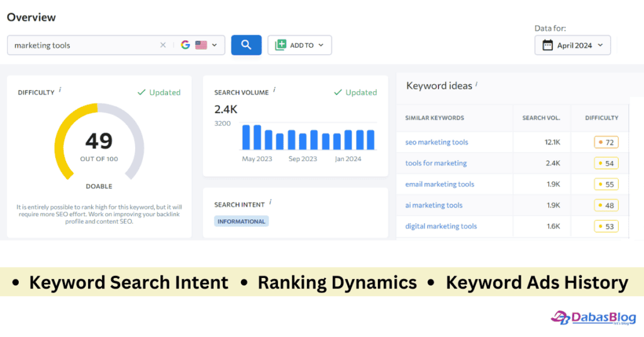Click the difficulty Updated checkmark icon
The width and height of the screenshot is (644, 337).
[x=142, y=92]
